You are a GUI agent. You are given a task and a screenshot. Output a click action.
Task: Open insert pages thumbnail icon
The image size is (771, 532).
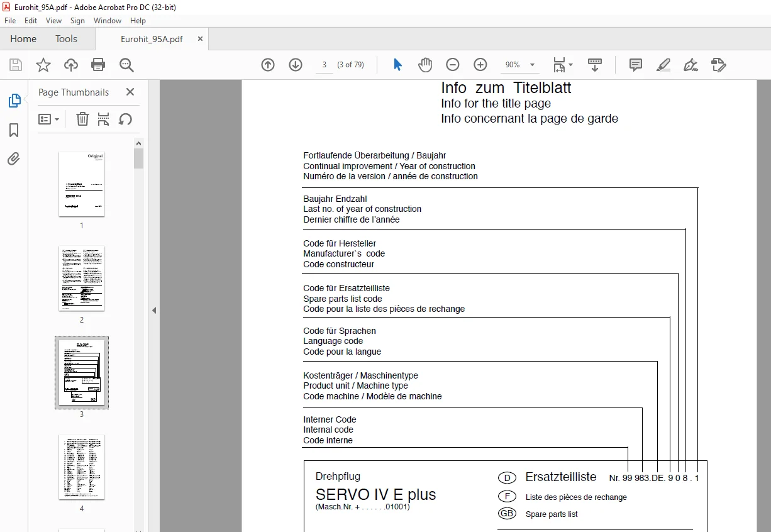click(104, 119)
